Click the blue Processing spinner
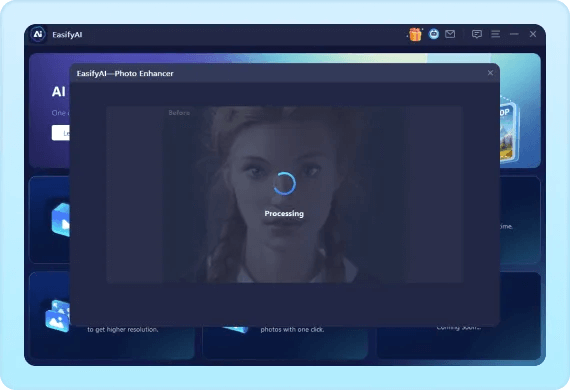This screenshot has height=390, width=570. click(284, 184)
